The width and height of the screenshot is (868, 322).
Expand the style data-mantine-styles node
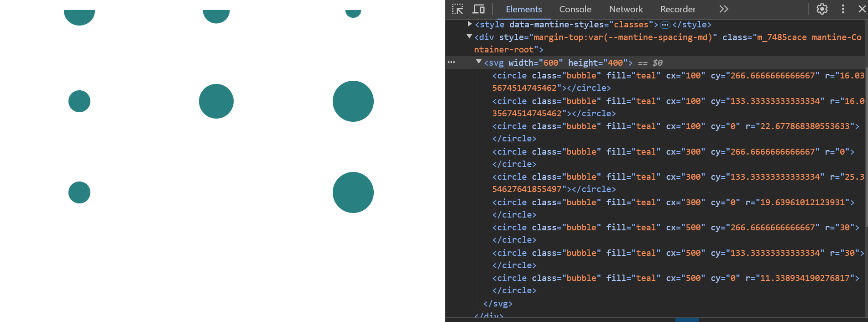click(x=469, y=24)
